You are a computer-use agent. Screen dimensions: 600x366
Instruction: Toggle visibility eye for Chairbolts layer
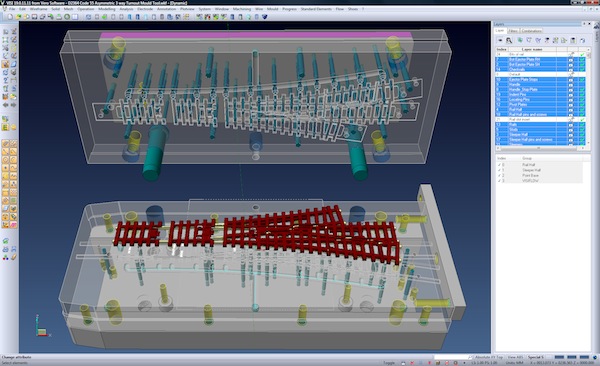[571, 69]
